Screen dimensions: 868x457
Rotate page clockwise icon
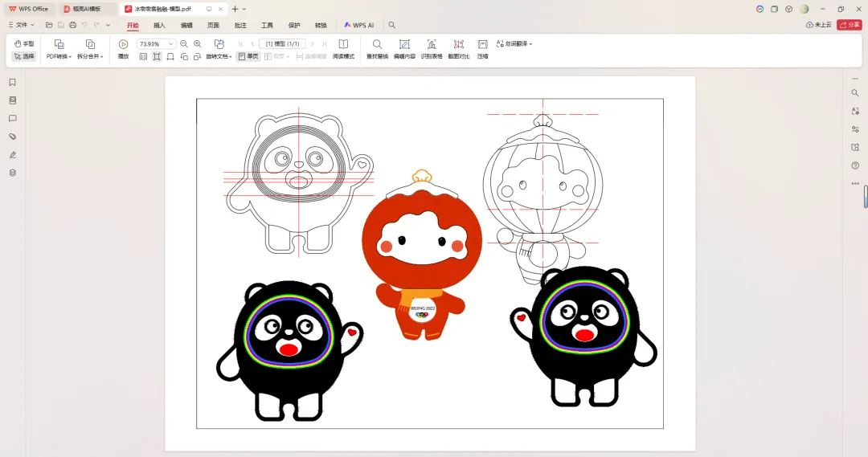click(197, 56)
